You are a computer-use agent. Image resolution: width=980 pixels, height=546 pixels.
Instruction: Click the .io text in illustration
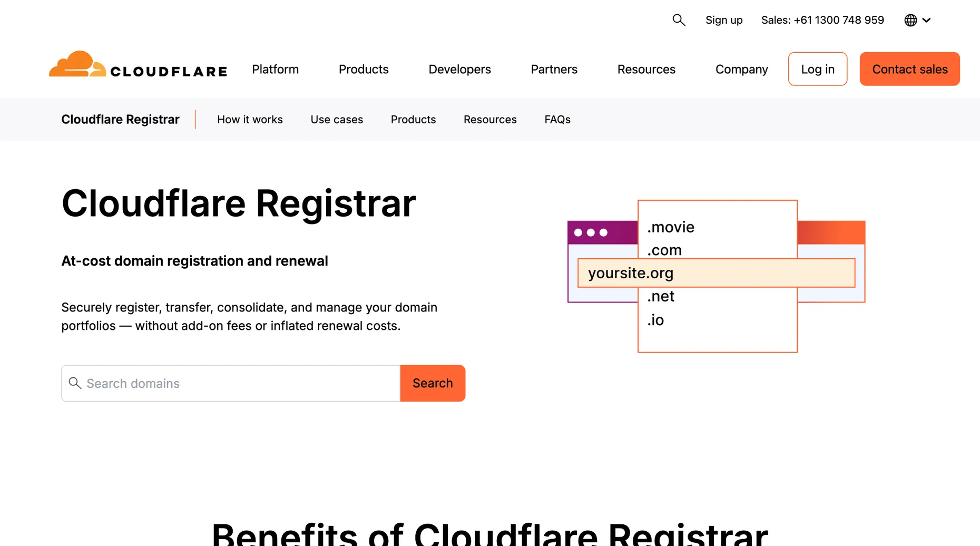point(655,320)
